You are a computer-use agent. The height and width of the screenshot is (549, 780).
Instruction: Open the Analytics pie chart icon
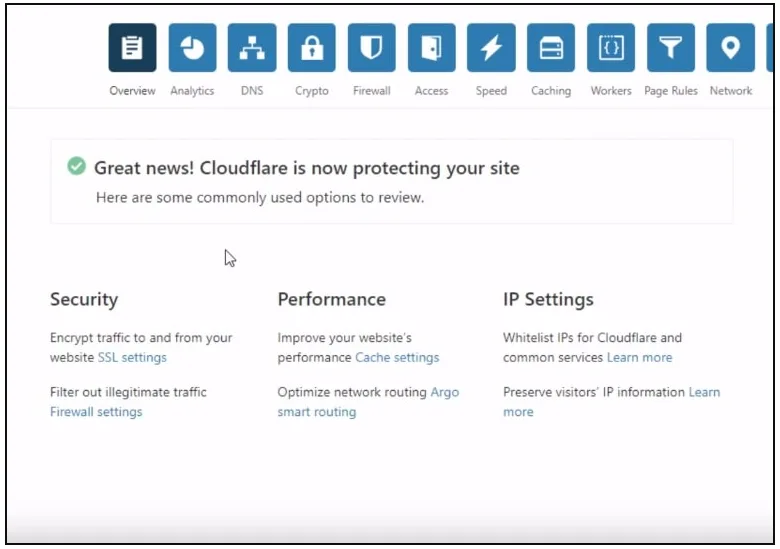(x=193, y=48)
